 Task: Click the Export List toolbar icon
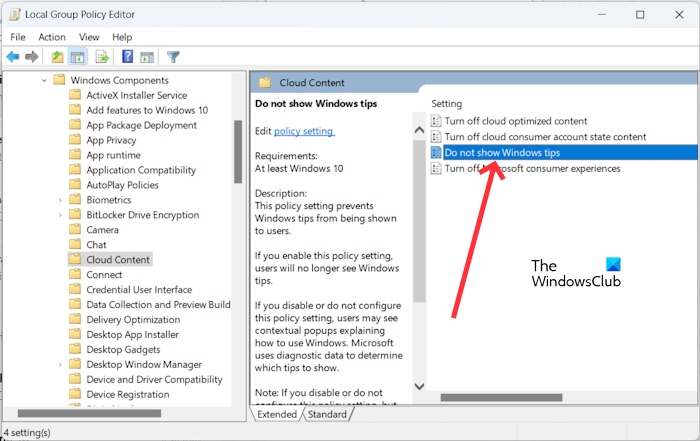(x=102, y=57)
